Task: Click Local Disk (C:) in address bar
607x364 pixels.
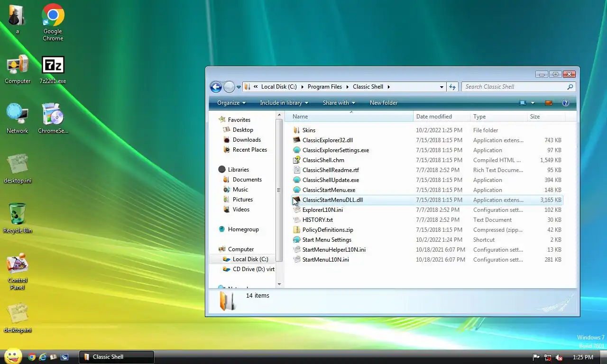Action: [x=279, y=87]
